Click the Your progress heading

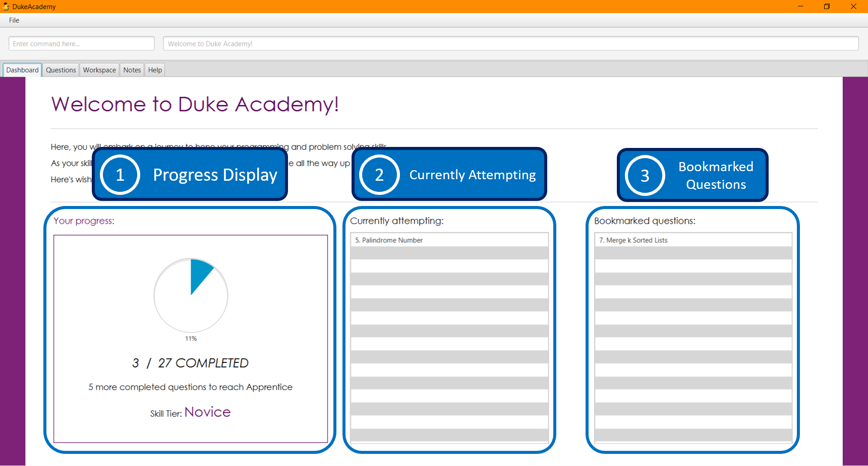(x=84, y=221)
